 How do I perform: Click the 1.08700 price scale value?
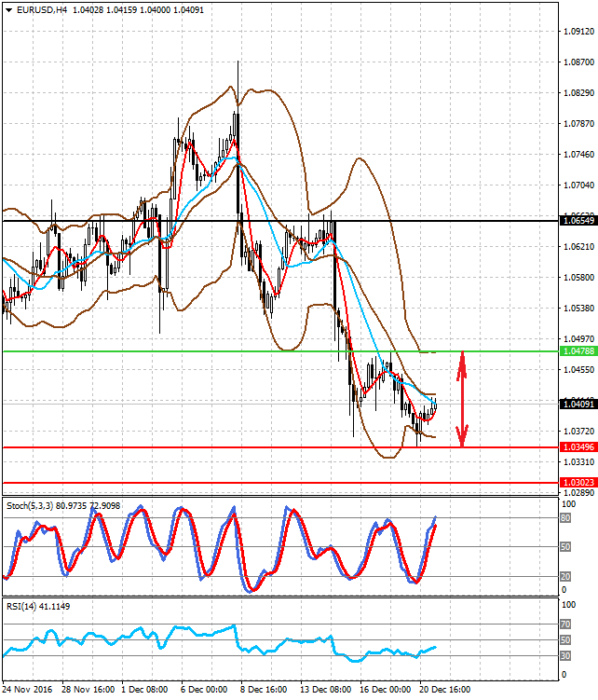pos(578,62)
